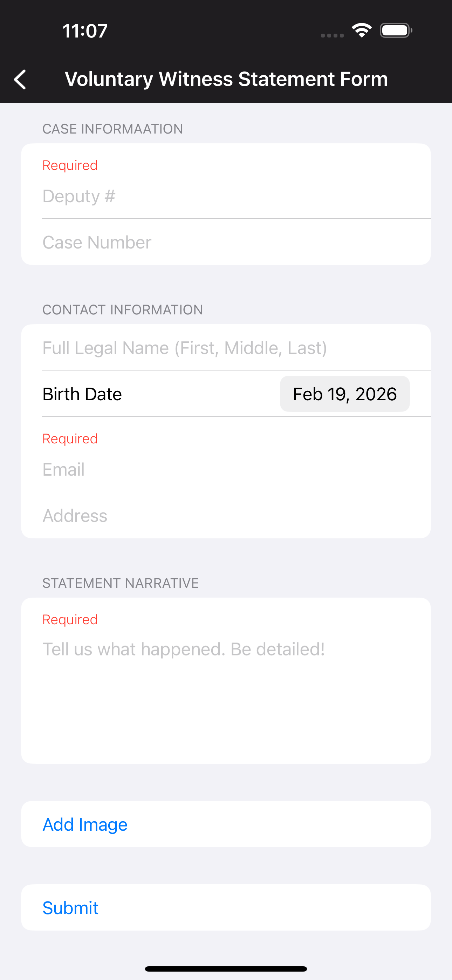This screenshot has height=980, width=452.
Task: Tap the cellular signal dots
Action: click(x=332, y=35)
